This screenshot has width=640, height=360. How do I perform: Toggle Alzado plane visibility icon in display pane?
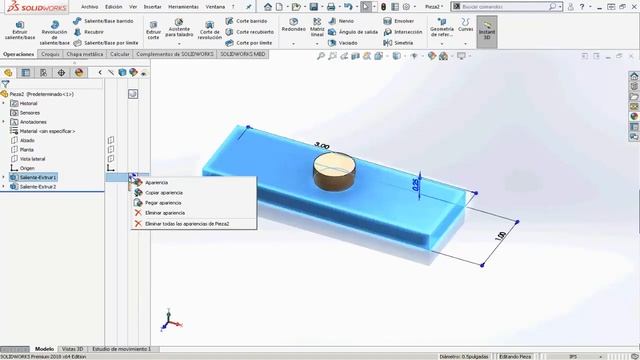click(111, 140)
